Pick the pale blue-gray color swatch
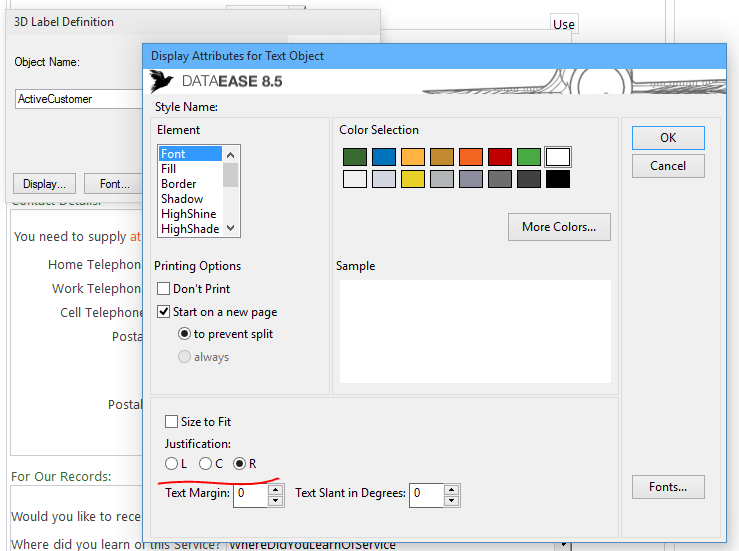 coord(384,179)
